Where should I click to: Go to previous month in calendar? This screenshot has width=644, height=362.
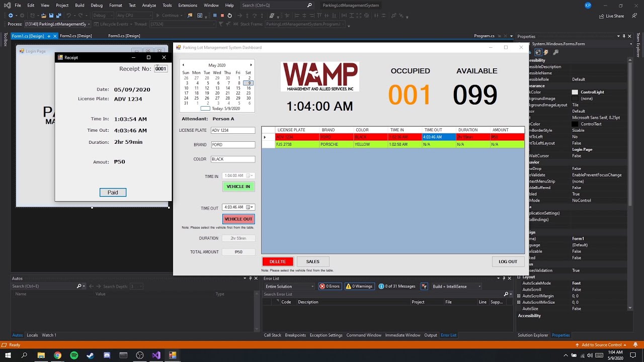click(183, 65)
